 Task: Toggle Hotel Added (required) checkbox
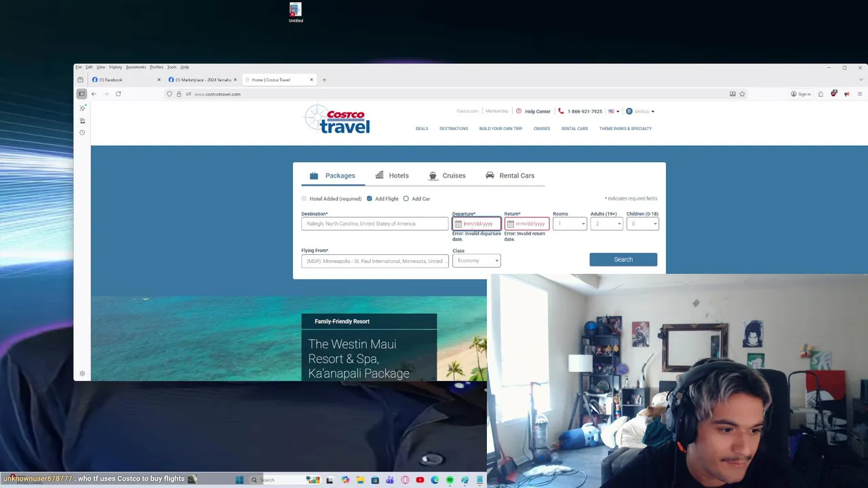pyautogui.click(x=304, y=199)
